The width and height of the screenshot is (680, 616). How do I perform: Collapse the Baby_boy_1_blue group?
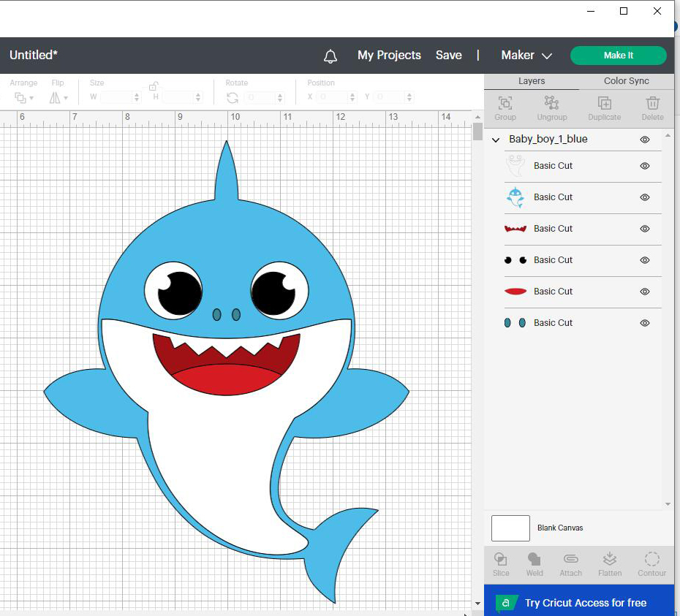pyautogui.click(x=496, y=140)
